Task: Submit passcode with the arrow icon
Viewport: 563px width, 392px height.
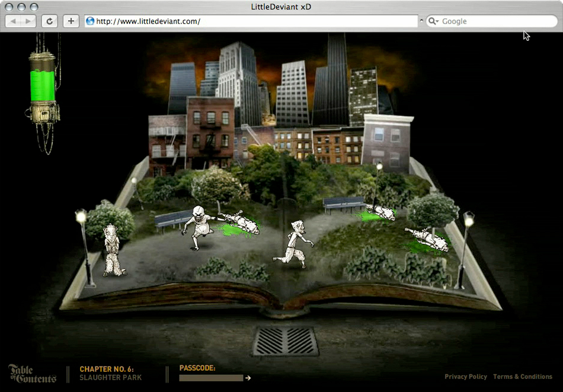Action: click(x=248, y=378)
